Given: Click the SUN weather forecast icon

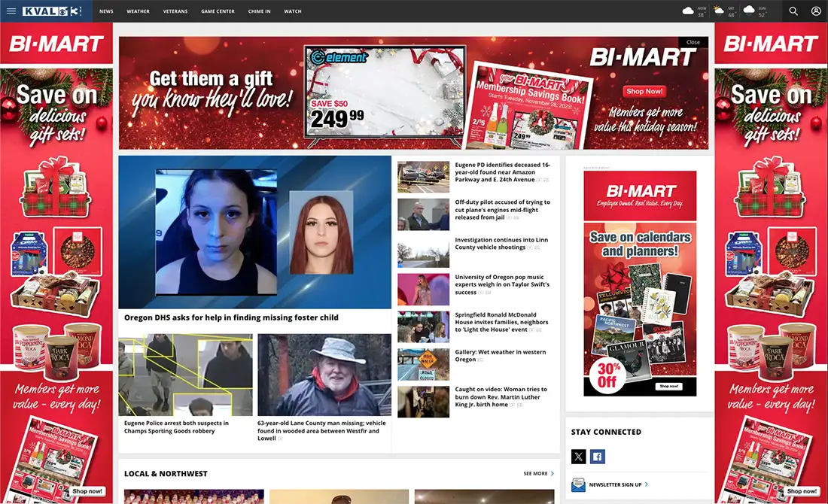Looking at the screenshot, I should [x=749, y=10].
